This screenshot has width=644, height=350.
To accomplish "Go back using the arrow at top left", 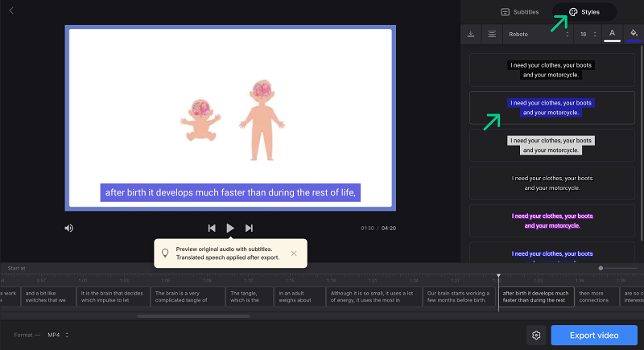I will pyautogui.click(x=11, y=10).
